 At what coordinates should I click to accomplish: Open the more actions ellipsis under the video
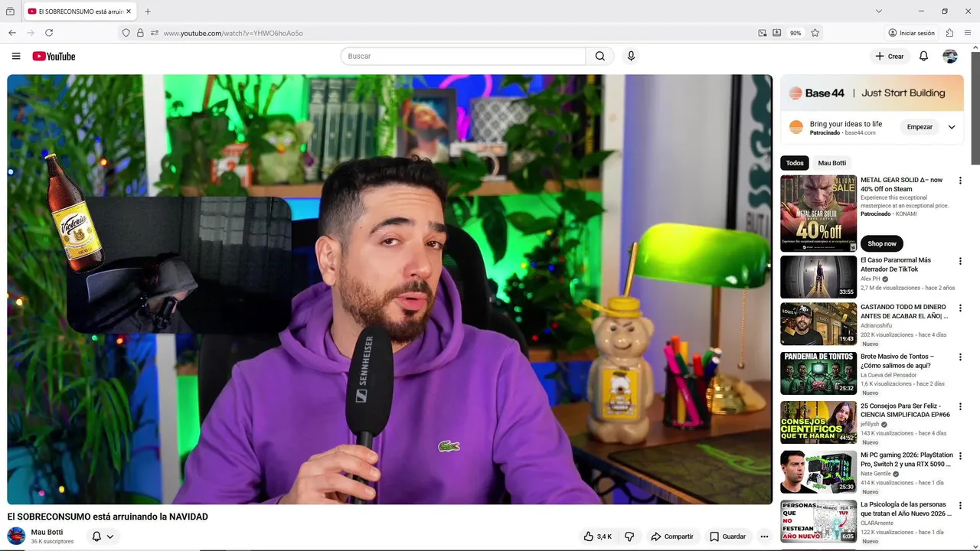pyautogui.click(x=764, y=536)
